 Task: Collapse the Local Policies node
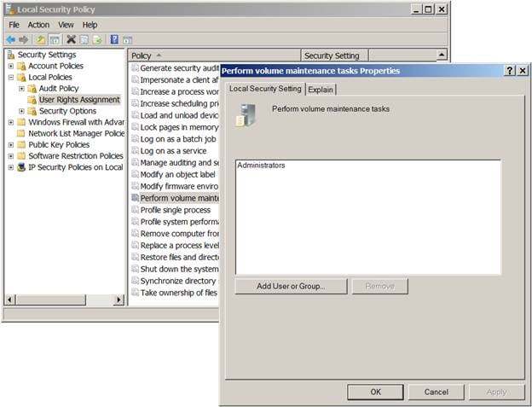[11, 78]
